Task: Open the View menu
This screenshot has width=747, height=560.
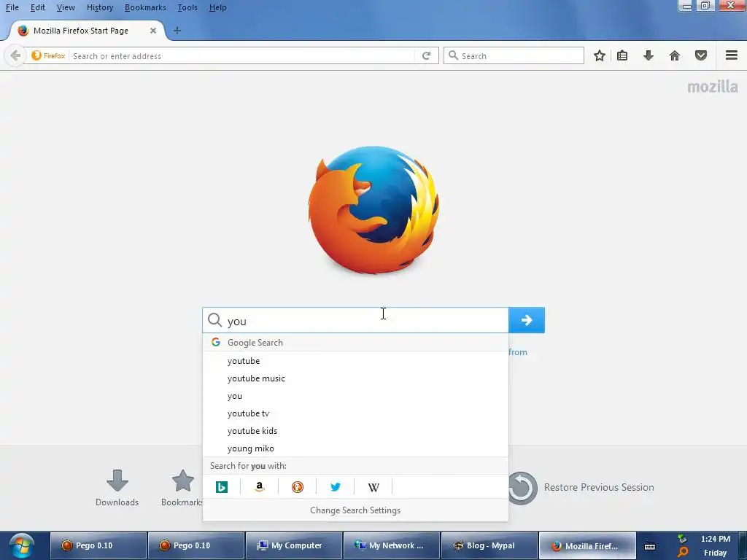Action: point(66,7)
